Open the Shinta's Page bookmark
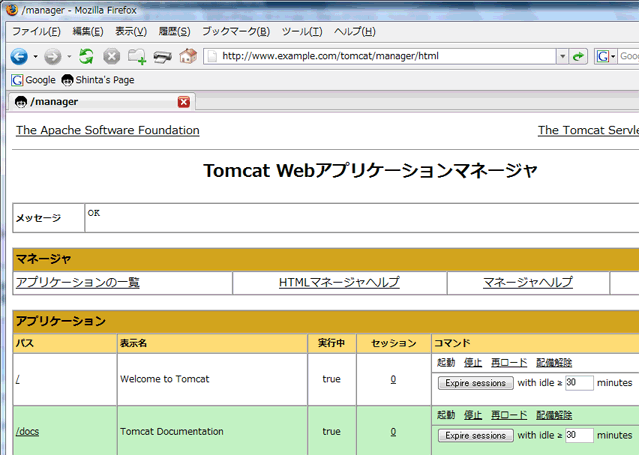 pos(97,79)
